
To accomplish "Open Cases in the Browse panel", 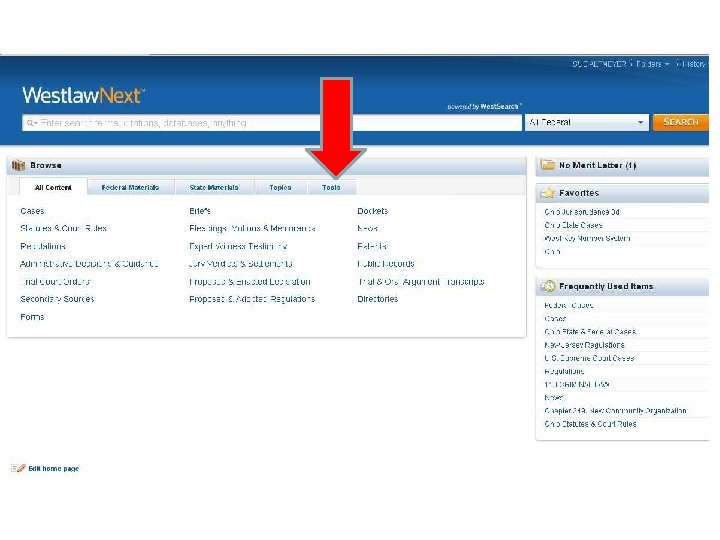I will (x=32, y=211).
